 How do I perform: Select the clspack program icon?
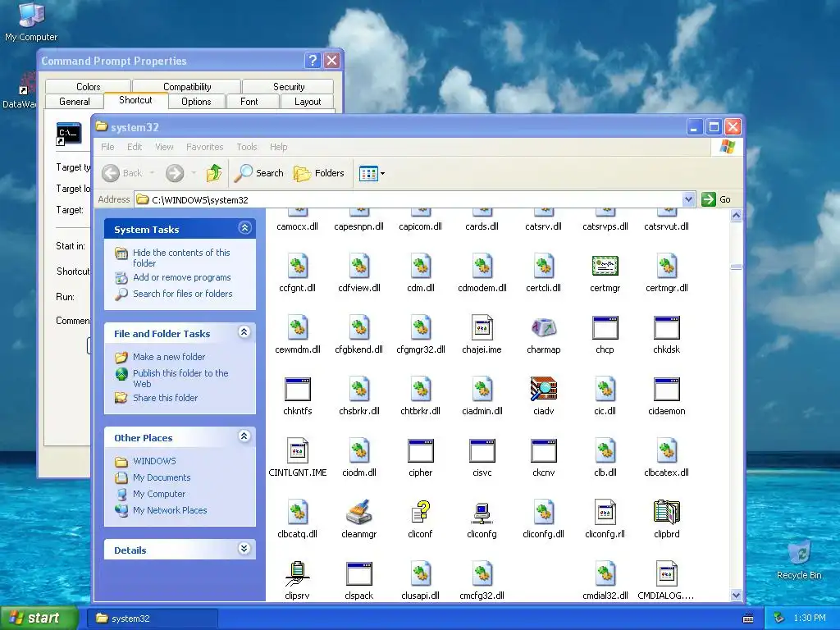359,574
